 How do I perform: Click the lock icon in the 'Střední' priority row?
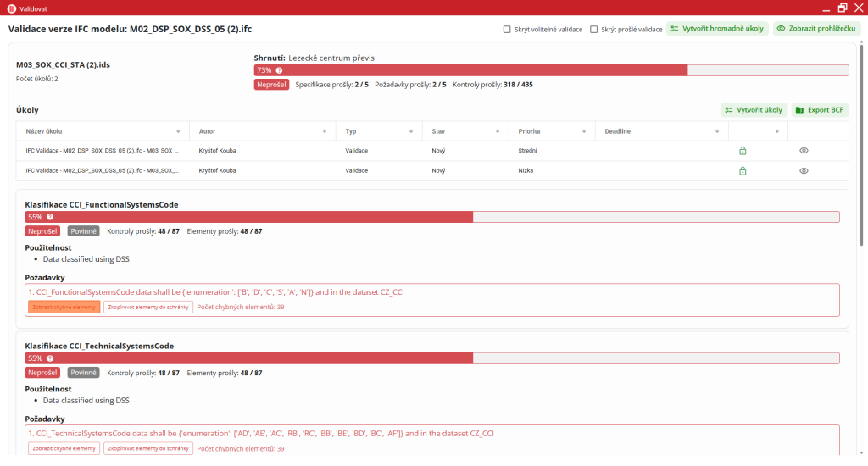click(743, 151)
